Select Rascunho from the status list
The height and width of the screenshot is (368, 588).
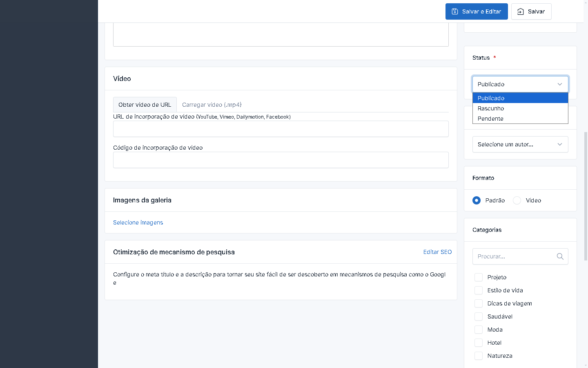pyautogui.click(x=491, y=108)
